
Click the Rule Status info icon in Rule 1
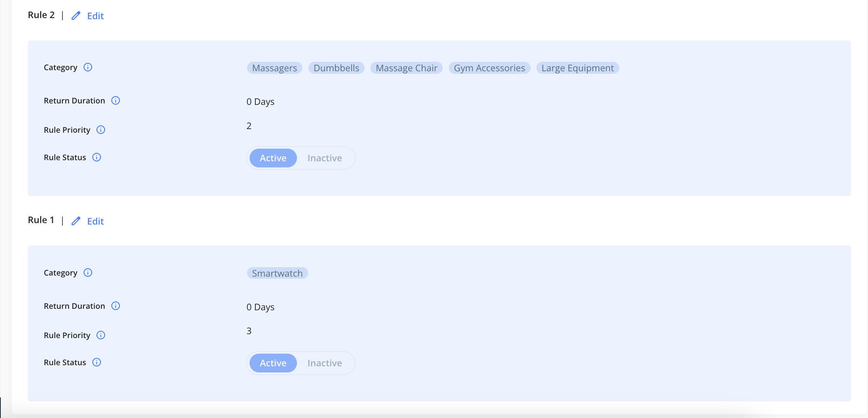point(97,362)
